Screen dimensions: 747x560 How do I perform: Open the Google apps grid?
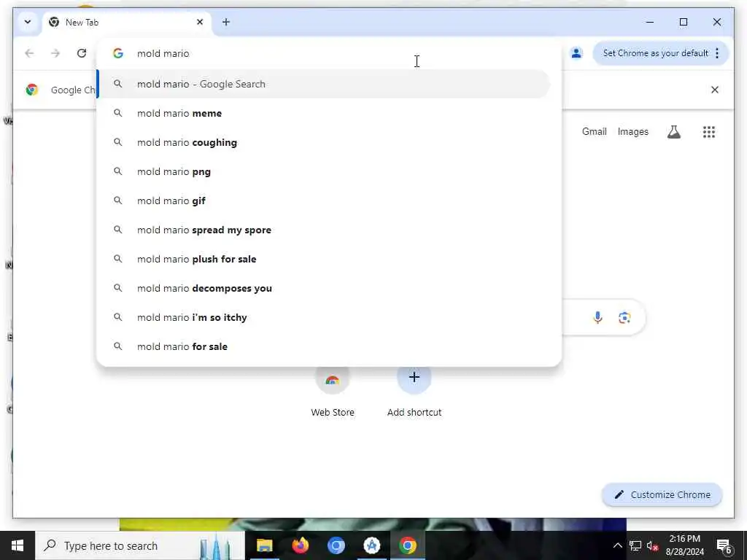point(709,132)
